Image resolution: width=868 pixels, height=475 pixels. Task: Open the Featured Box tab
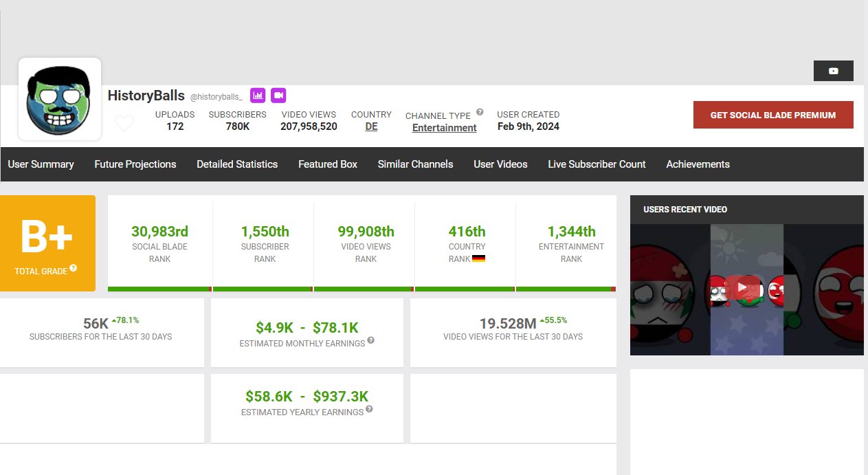(328, 164)
